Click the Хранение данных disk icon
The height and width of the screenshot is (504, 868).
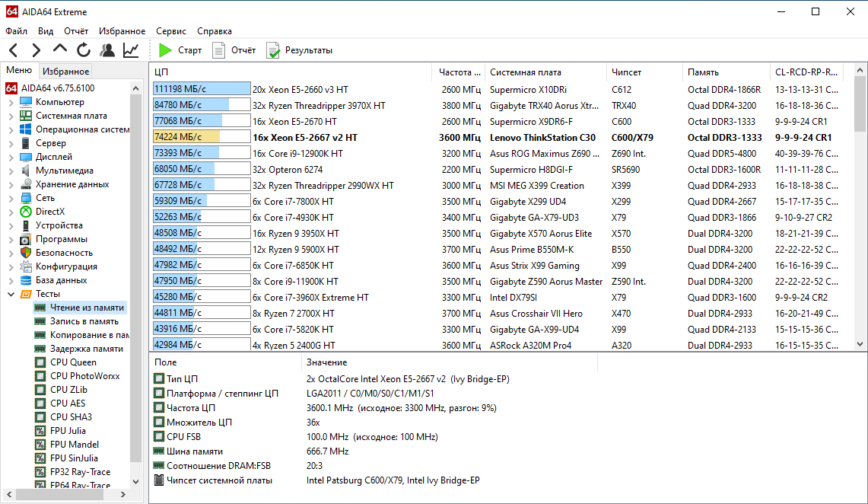tap(26, 184)
